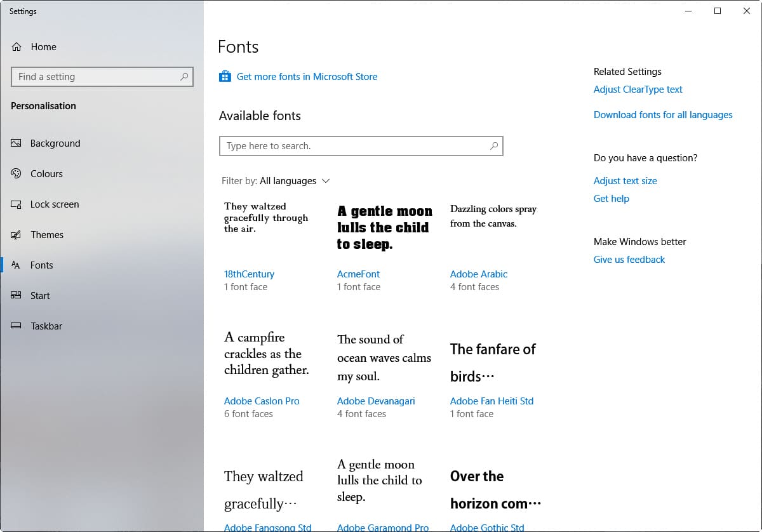The width and height of the screenshot is (762, 532).
Task: Open the Give us feedback link
Action: (x=629, y=260)
